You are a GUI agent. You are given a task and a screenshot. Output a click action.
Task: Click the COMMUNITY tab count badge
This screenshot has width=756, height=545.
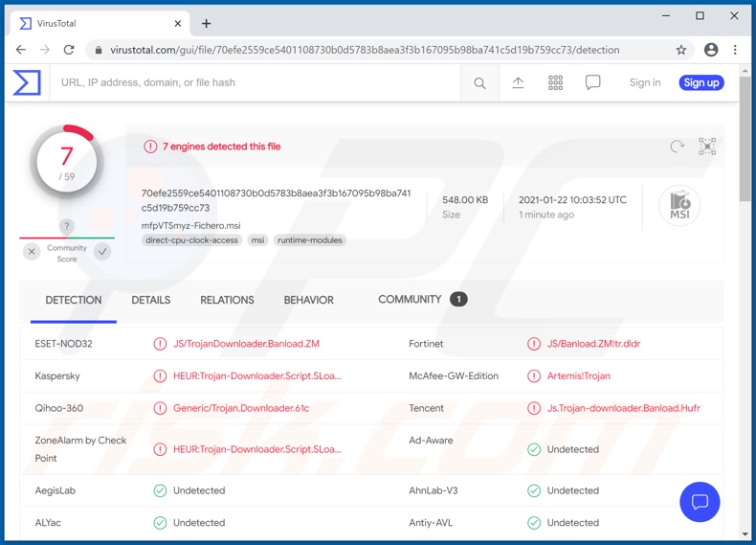(458, 300)
